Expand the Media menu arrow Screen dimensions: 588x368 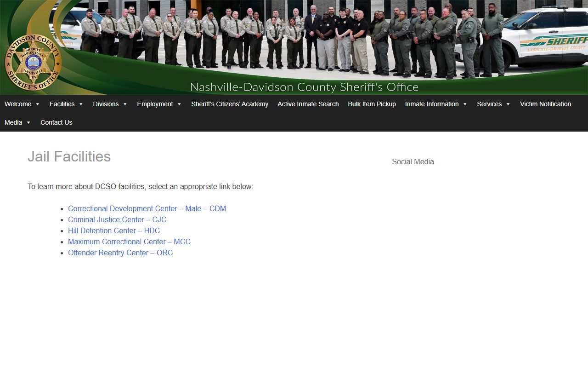[x=28, y=123]
